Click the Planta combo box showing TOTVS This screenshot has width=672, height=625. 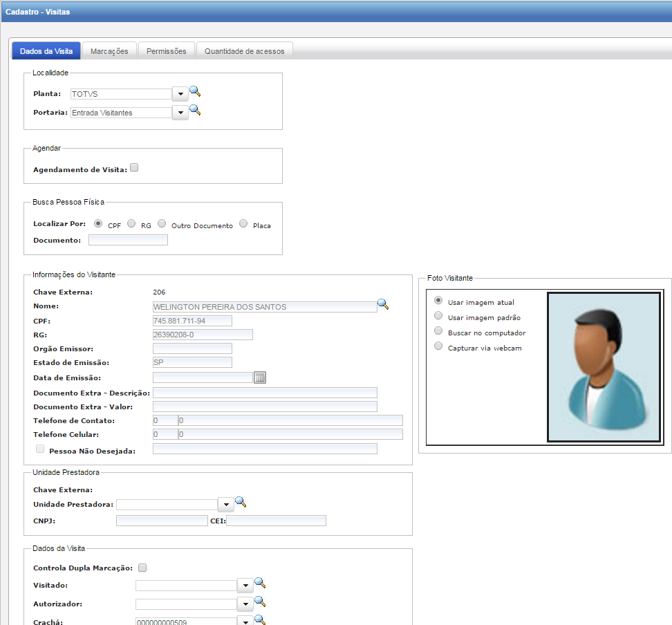(121, 94)
